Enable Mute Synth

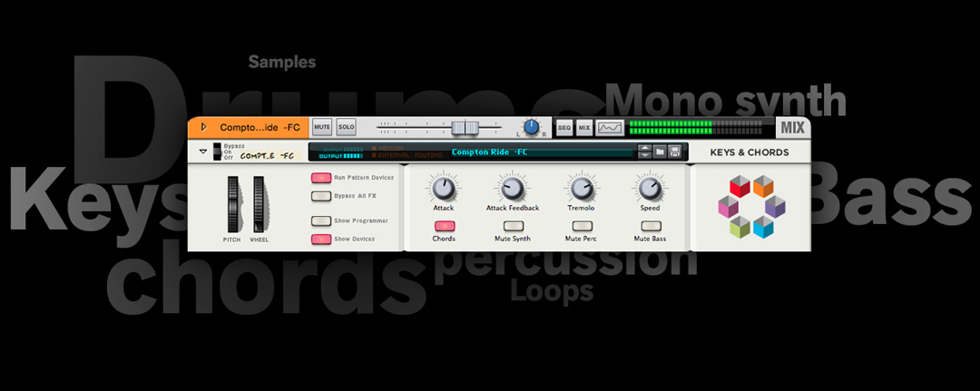pyautogui.click(x=512, y=226)
